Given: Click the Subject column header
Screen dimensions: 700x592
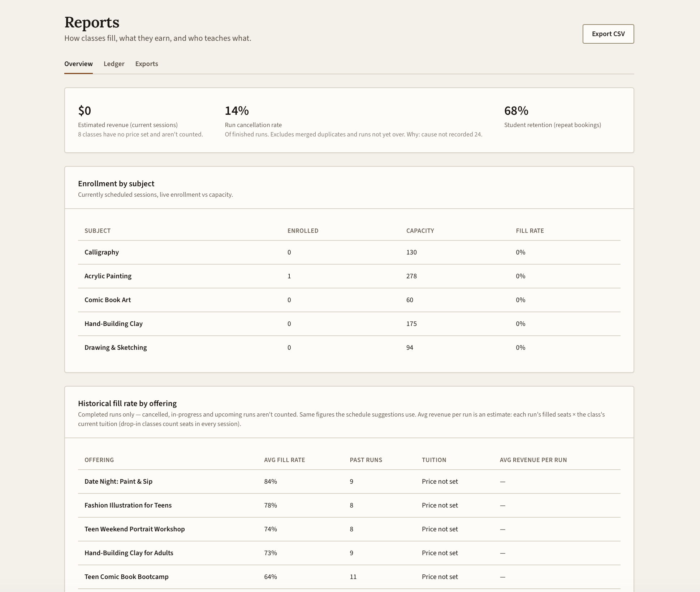Looking at the screenshot, I should pos(98,231).
